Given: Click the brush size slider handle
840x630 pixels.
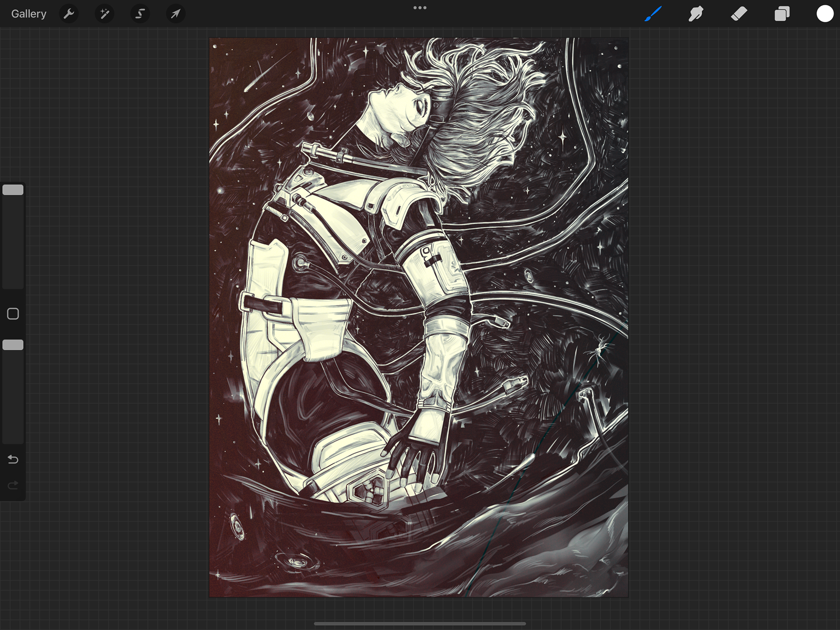Looking at the screenshot, I should click(x=13, y=190).
